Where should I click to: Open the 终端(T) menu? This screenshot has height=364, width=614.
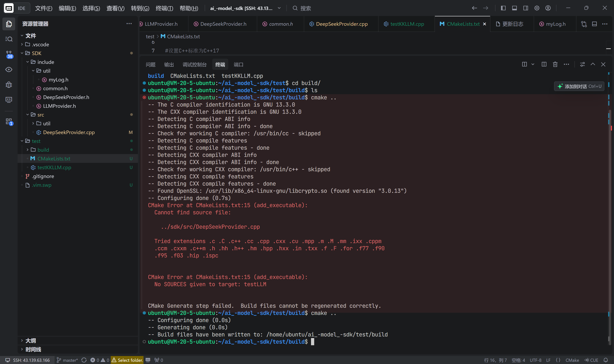click(x=164, y=8)
